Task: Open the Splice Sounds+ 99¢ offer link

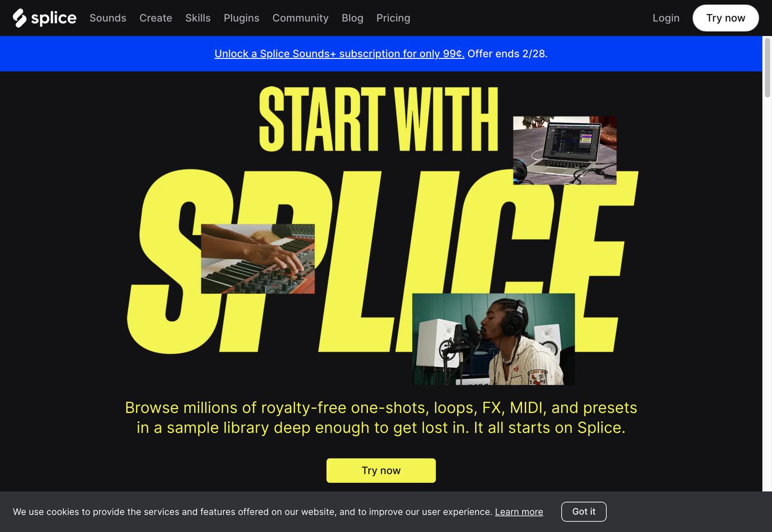Action: coord(339,54)
